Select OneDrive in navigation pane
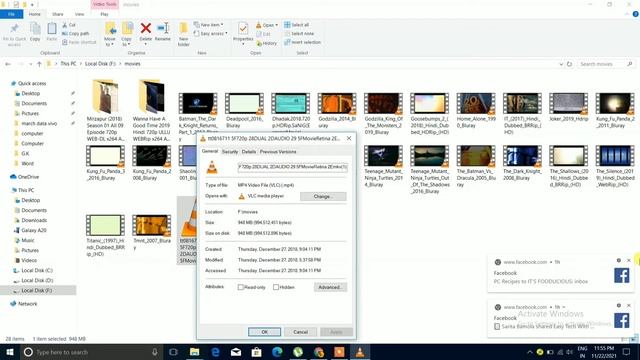This screenshot has width=640, height=360. (x=28, y=177)
